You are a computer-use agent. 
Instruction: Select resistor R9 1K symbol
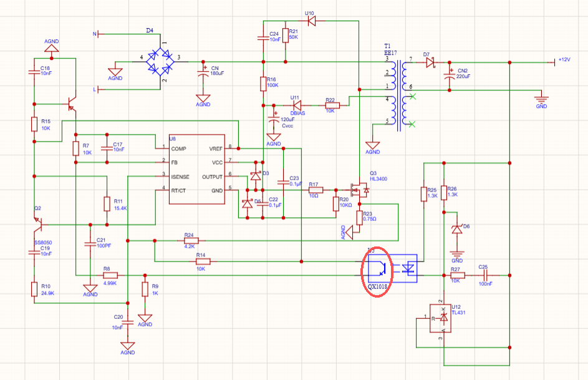coord(145,290)
